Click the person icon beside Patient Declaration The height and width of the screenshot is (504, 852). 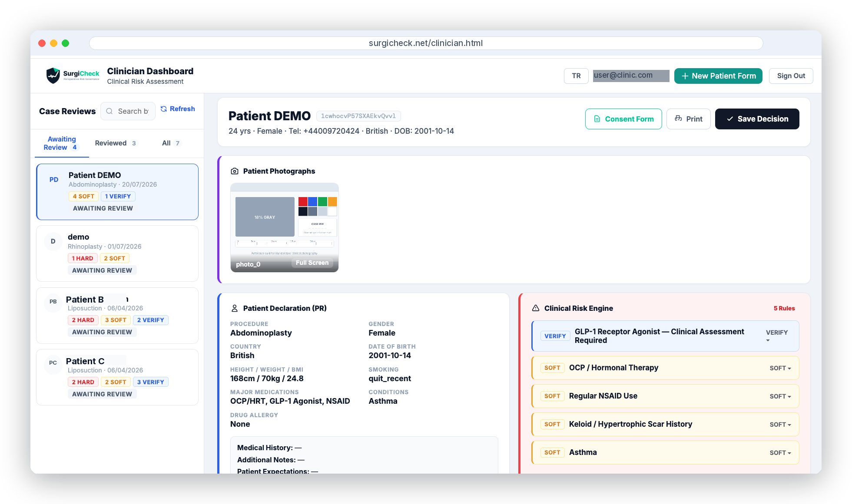coord(235,308)
